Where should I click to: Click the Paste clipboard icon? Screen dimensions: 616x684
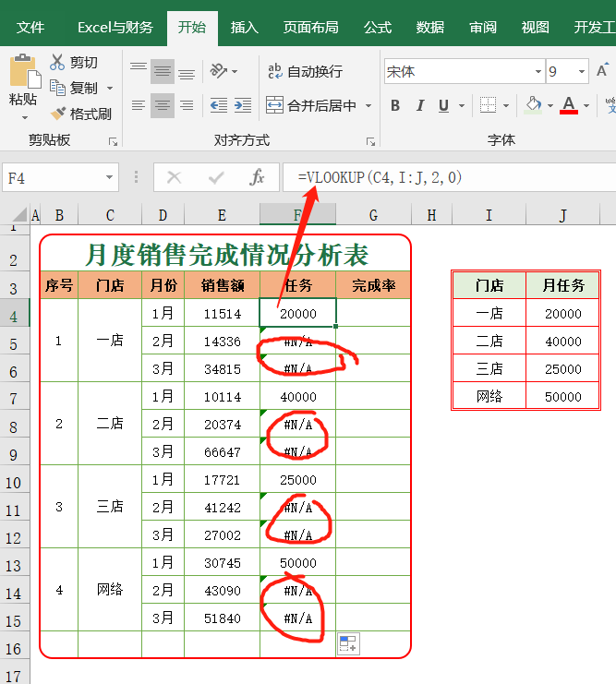point(24,72)
